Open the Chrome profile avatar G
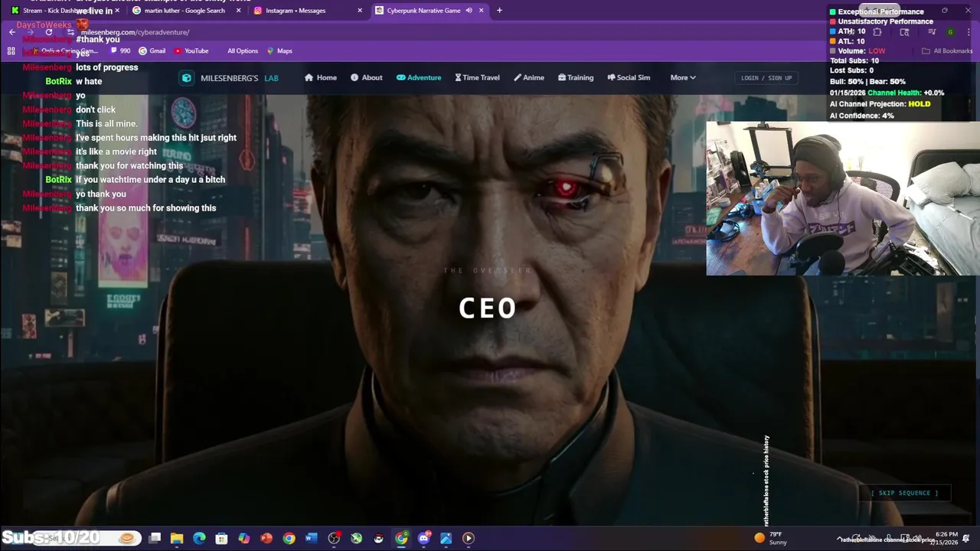This screenshot has height=551, width=980. pyautogui.click(x=950, y=32)
